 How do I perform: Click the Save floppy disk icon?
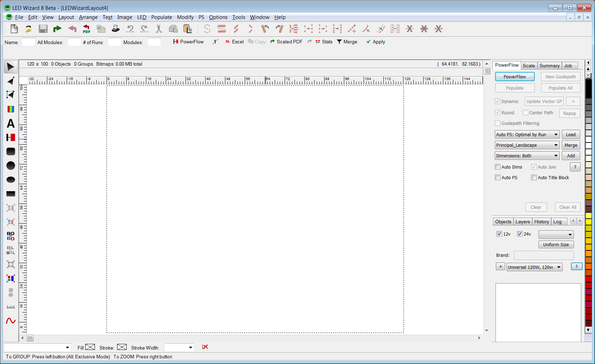tap(43, 29)
